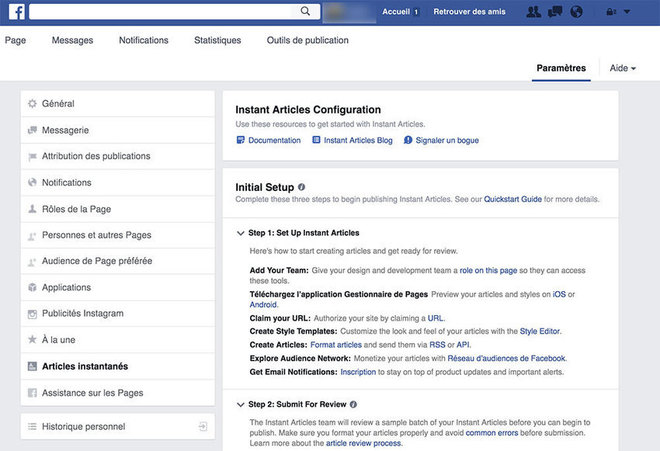The image size is (660, 451).
Task: Collapse Step 1: Set Up Instant Articles
Action: coord(240,233)
